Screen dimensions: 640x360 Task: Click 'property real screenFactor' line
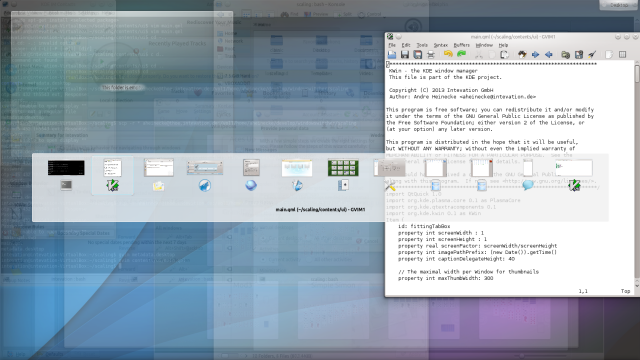(x=477, y=246)
